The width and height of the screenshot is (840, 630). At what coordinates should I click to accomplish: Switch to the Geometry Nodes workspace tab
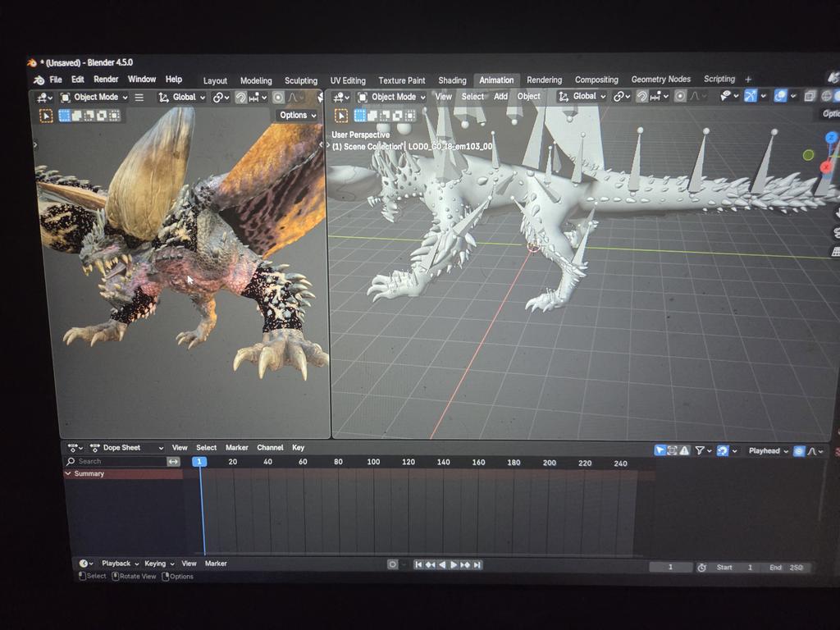tap(660, 80)
